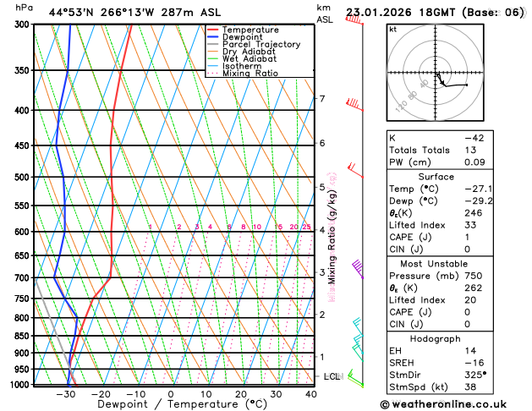This screenshot has width=532, height=411.
Task: Click the mixing ratio '10' magenta label
Action: pos(257,227)
